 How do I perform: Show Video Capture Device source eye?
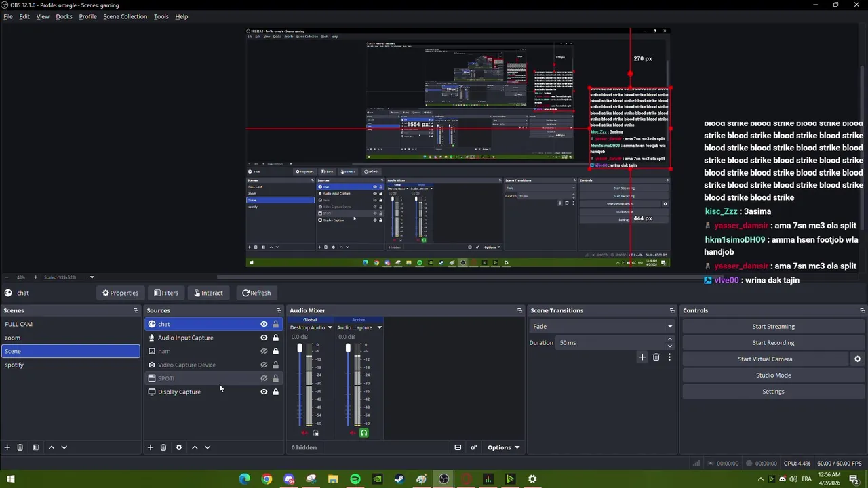[x=264, y=365]
